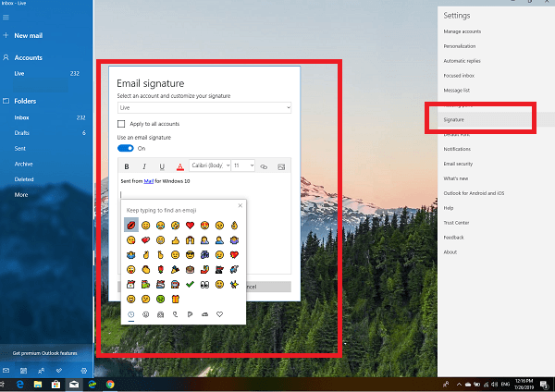Collapse the hamburger navigation menu
The width and height of the screenshot is (555, 392).
click(6, 17)
